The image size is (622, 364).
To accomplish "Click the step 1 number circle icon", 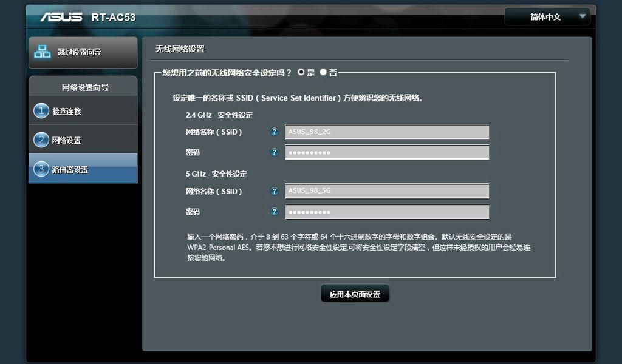I will coord(41,111).
